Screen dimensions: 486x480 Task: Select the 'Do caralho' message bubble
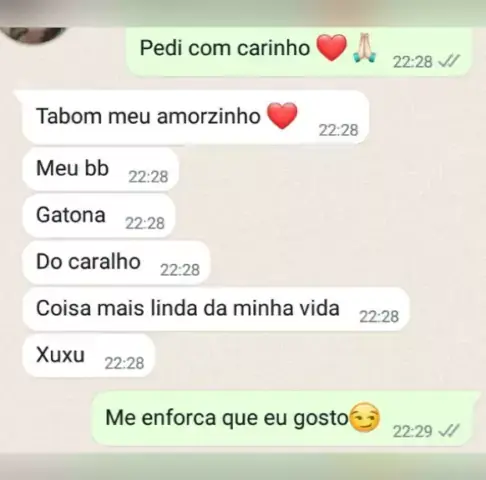(x=116, y=263)
